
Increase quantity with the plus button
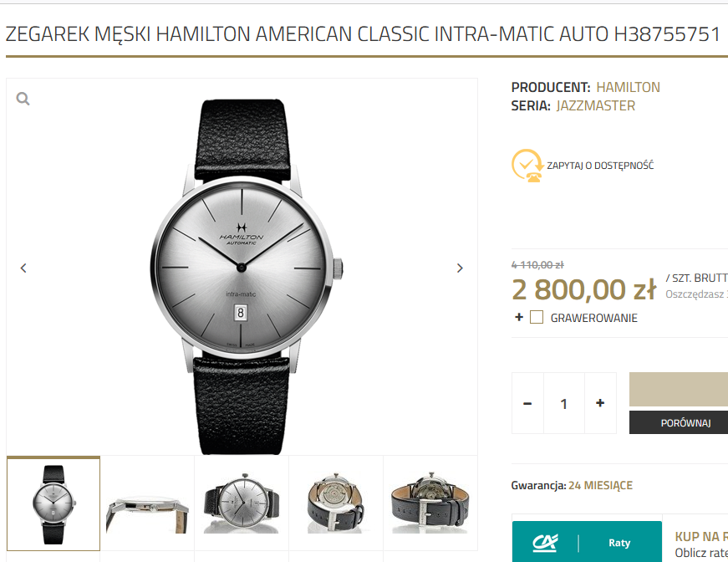tap(600, 403)
